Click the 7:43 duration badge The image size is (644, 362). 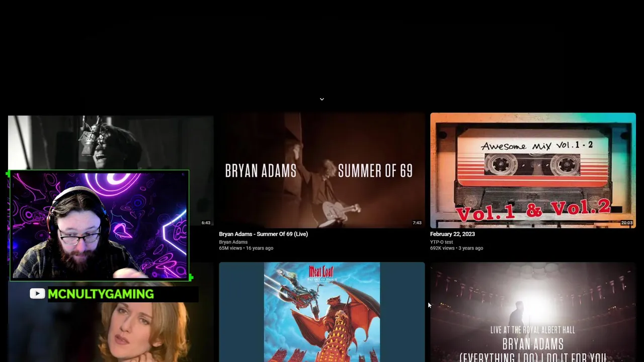(417, 223)
